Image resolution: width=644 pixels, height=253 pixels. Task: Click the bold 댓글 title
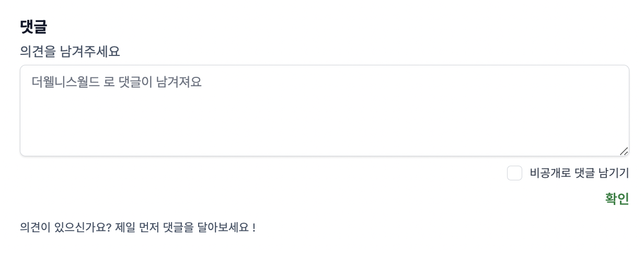tap(33, 27)
